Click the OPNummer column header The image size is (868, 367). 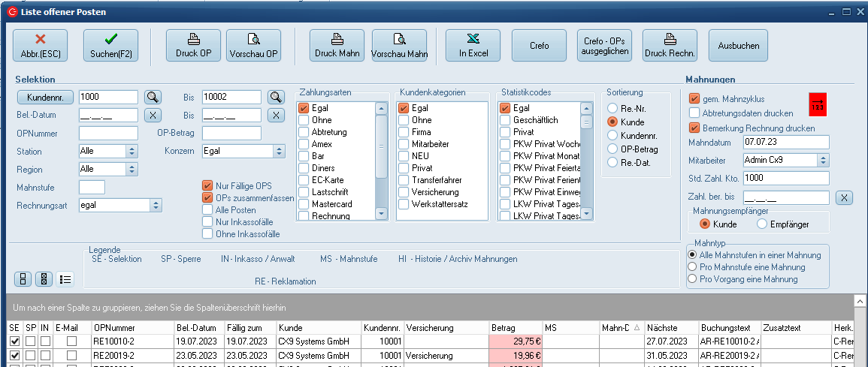pyautogui.click(x=132, y=328)
